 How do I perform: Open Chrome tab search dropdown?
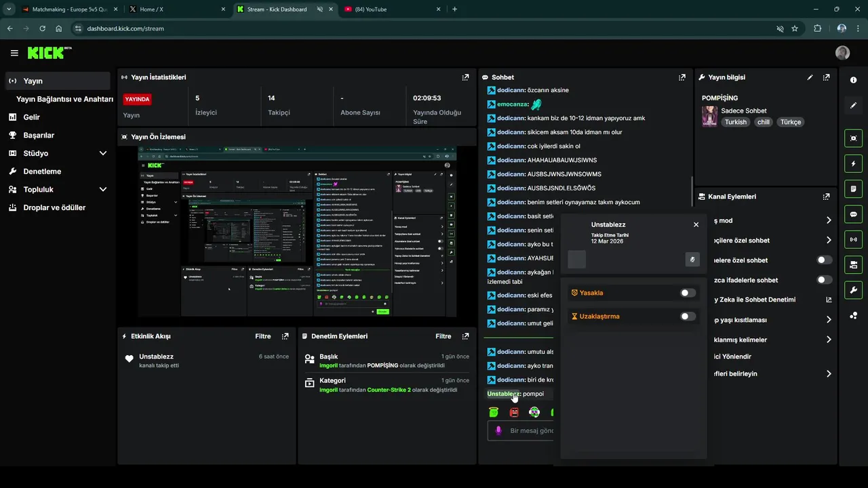9,9
